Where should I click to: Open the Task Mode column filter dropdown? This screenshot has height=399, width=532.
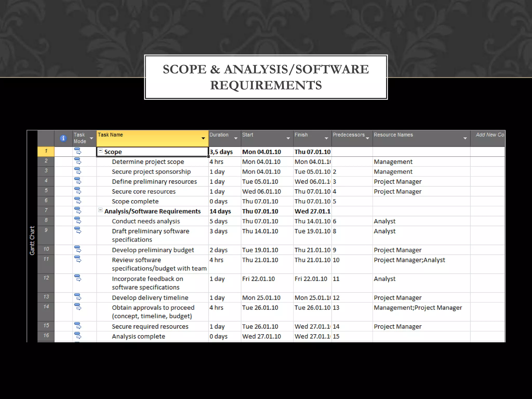91,138
